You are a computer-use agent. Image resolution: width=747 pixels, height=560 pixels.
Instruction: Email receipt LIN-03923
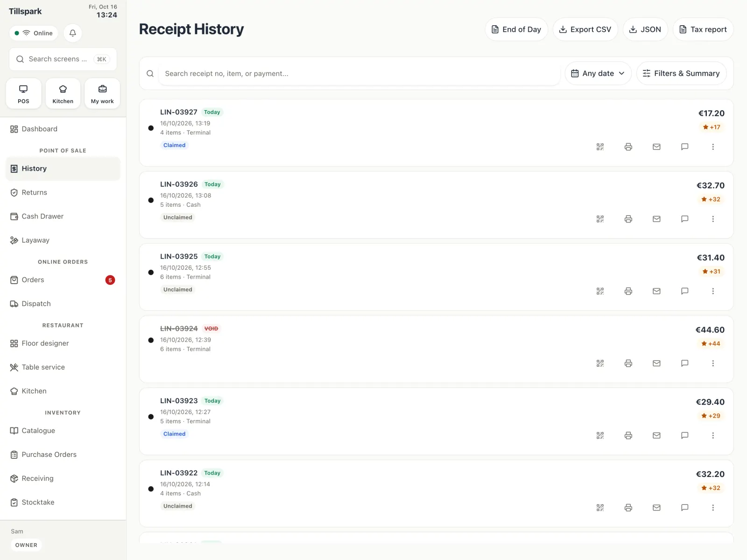pos(656,435)
